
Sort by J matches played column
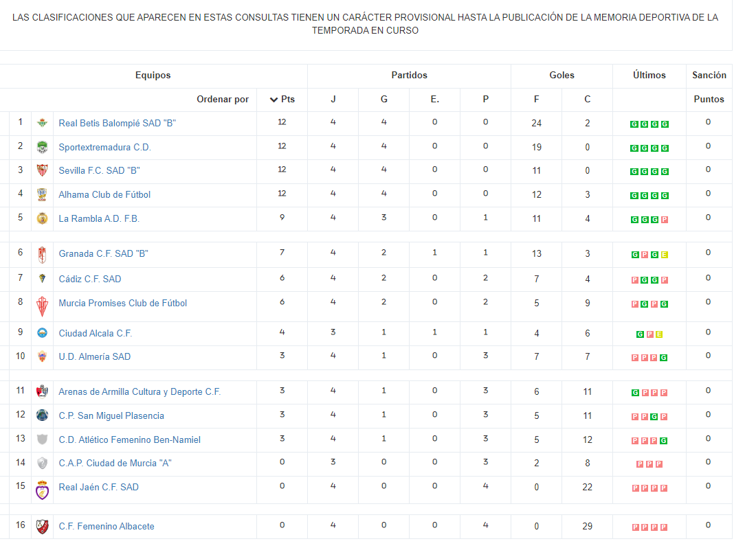[x=333, y=99]
